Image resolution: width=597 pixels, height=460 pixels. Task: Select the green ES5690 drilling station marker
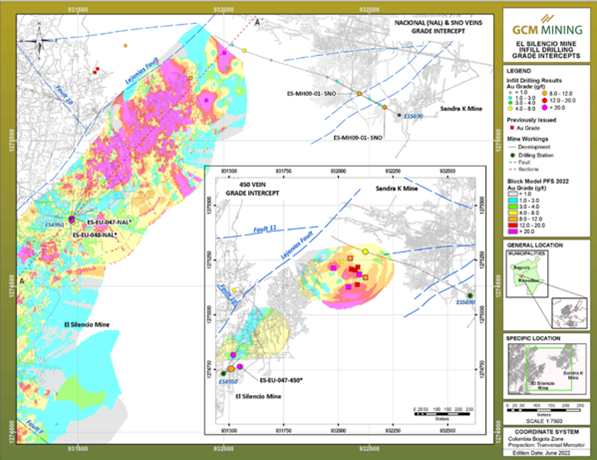click(x=399, y=115)
